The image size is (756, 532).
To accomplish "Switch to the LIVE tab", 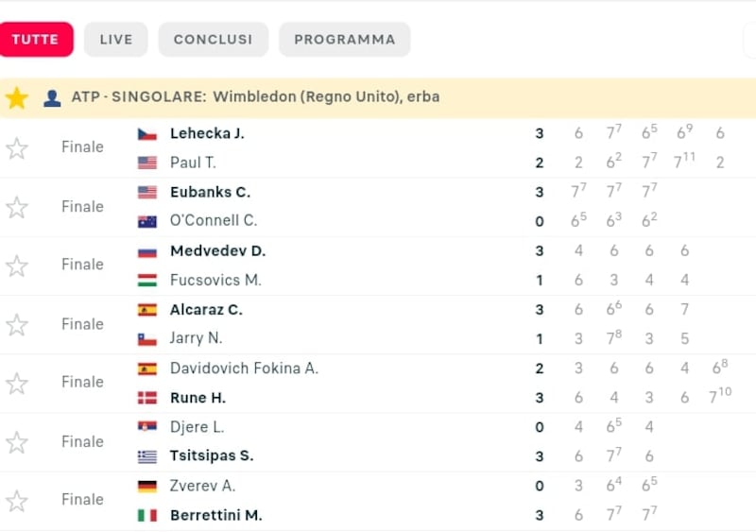I will [x=116, y=40].
